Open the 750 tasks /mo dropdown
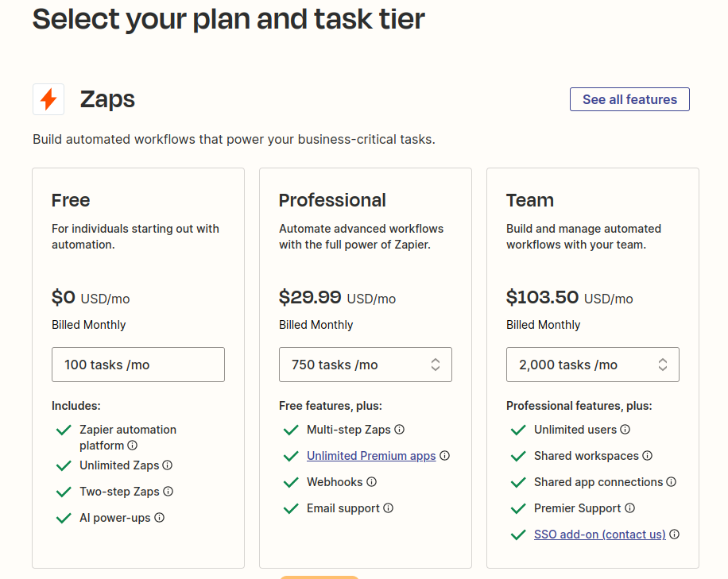 click(366, 365)
